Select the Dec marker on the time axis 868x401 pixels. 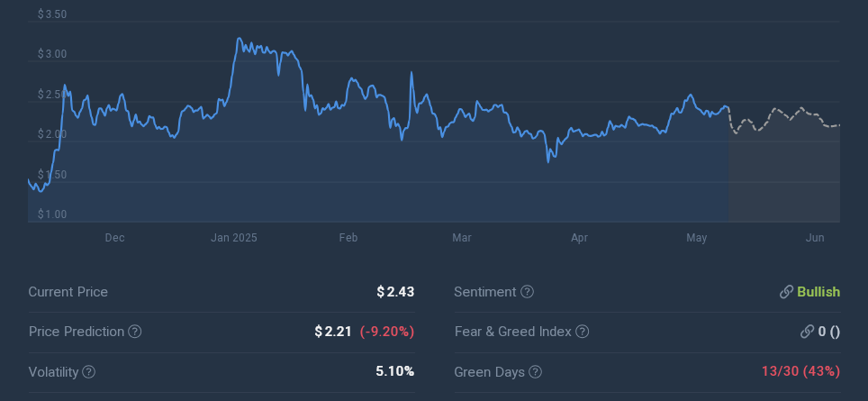coord(114,238)
